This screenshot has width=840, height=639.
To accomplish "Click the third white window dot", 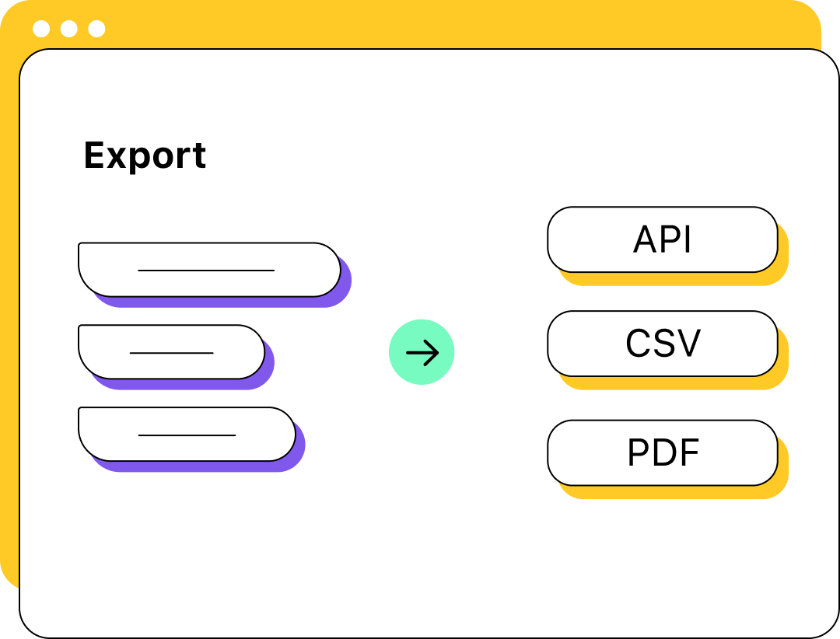I will pos(96,29).
